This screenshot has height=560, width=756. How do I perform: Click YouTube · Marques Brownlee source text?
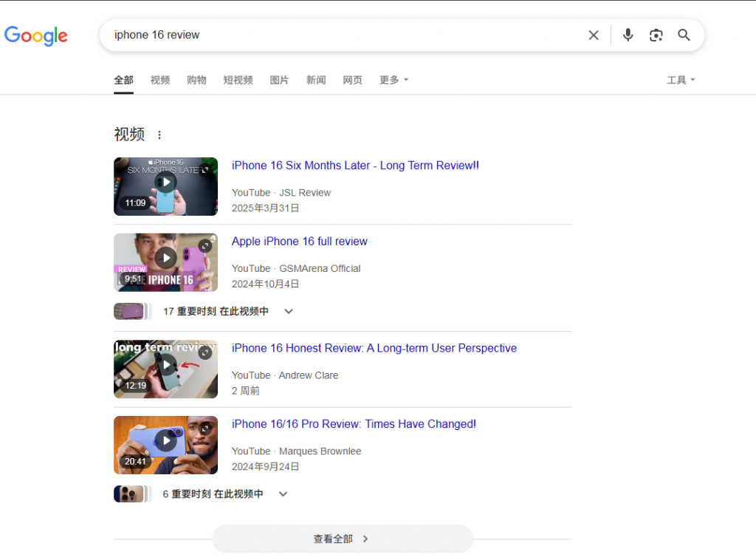point(297,451)
